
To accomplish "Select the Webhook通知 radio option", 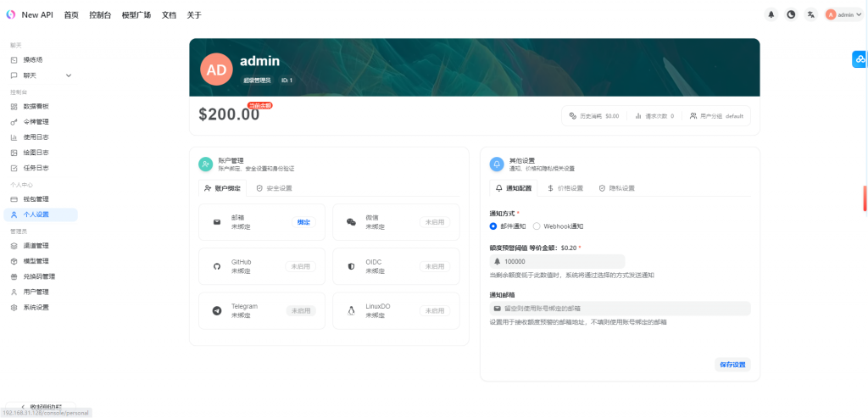I will point(537,226).
